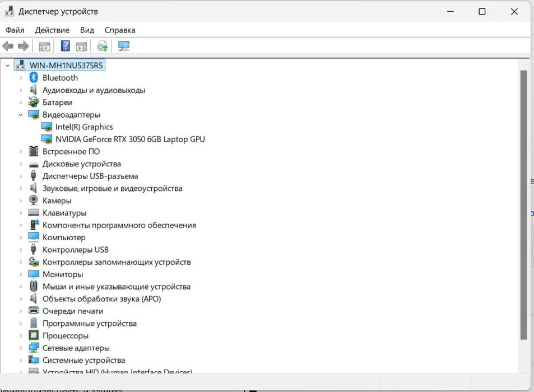Expand the Компьютер category
Viewport: 534px width, 392px height.
[x=21, y=237]
